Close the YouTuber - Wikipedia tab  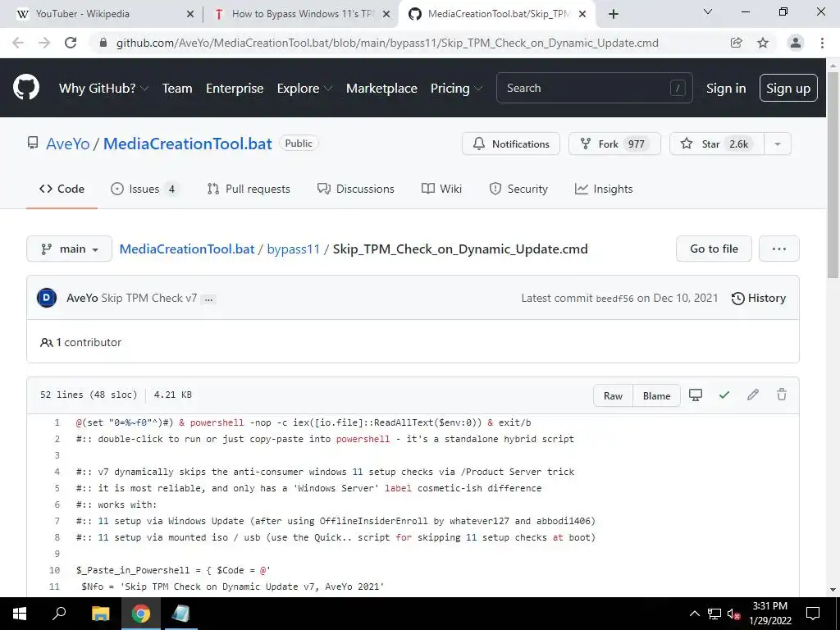pyautogui.click(x=189, y=14)
